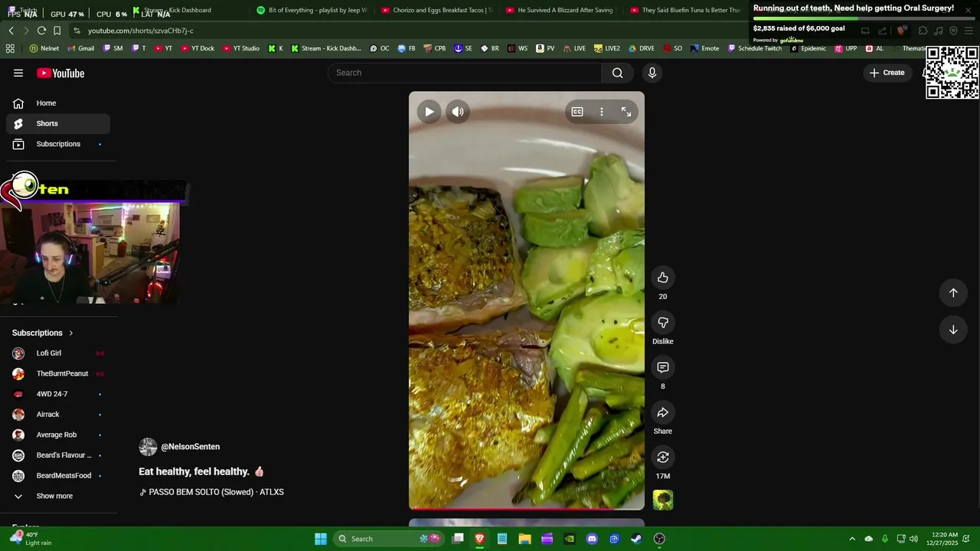Open the Short's three-dot more menu
This screenshot has height=551, width=980.
point(602,112)
